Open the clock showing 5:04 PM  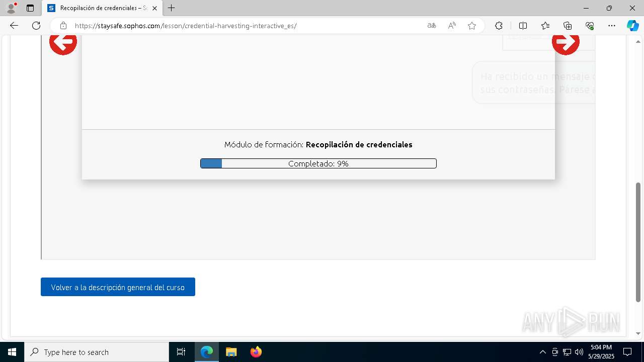coord(602,352)
